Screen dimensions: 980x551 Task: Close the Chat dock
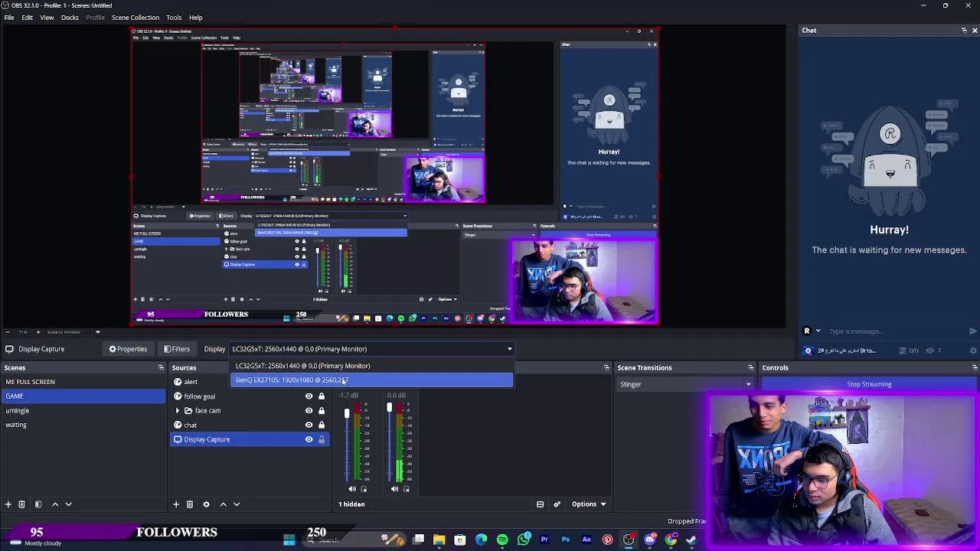click(974, 31)
